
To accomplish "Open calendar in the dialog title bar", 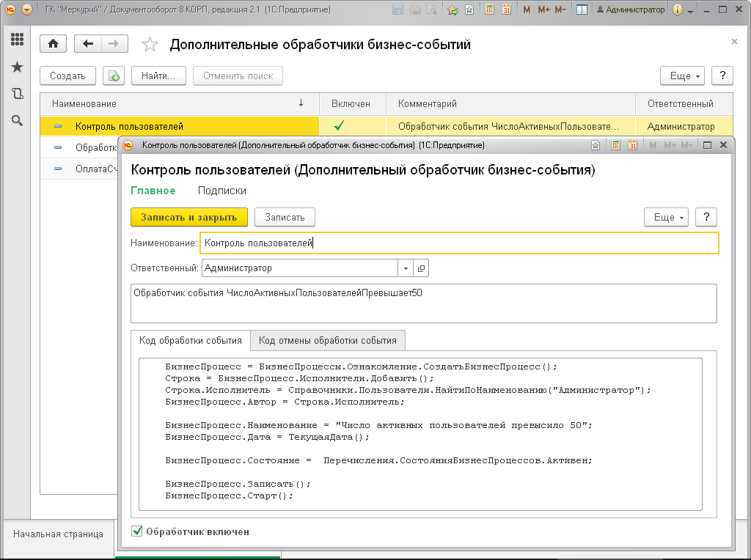I will (633, 145).
